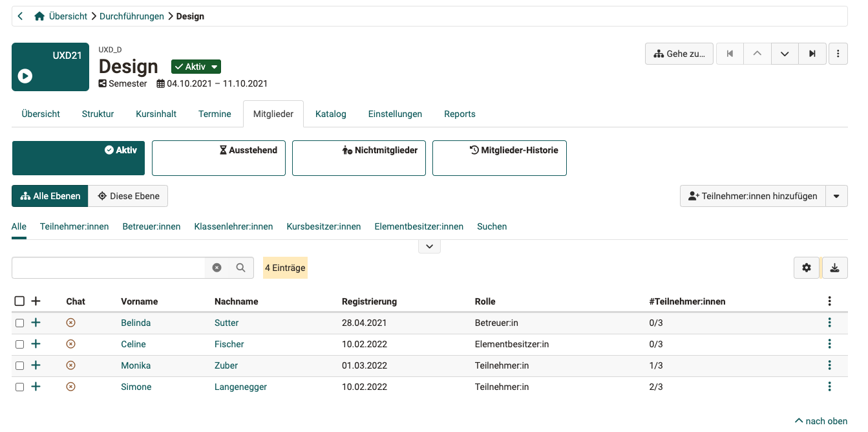
Task: Select the Aktiv members filter card
Action: (x=78, y=158)
